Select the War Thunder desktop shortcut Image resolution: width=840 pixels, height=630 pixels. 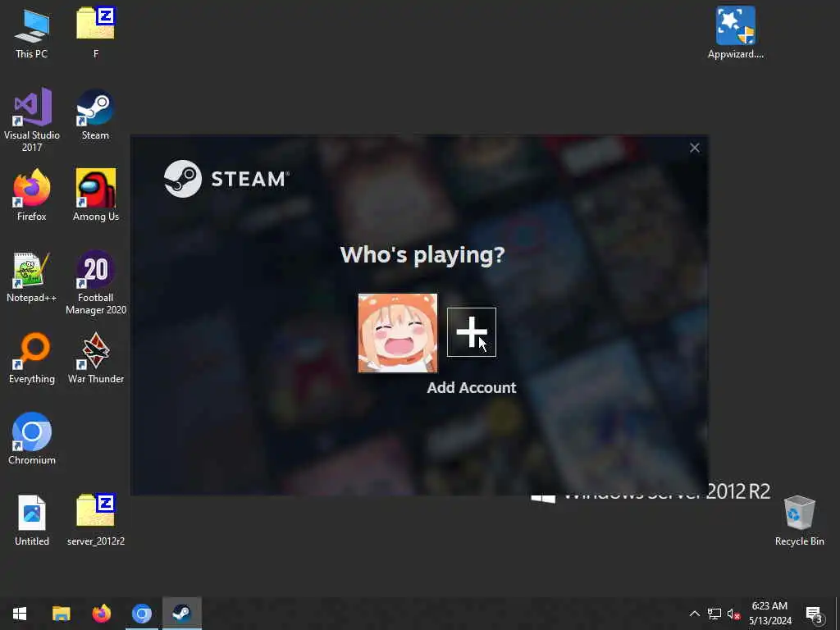[x=96, y=358]
